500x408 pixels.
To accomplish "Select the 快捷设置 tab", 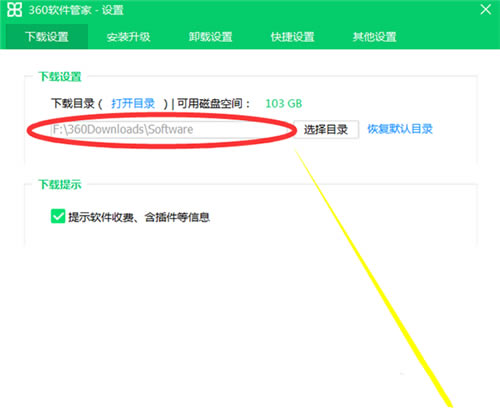I will click(x=292, y=37).
